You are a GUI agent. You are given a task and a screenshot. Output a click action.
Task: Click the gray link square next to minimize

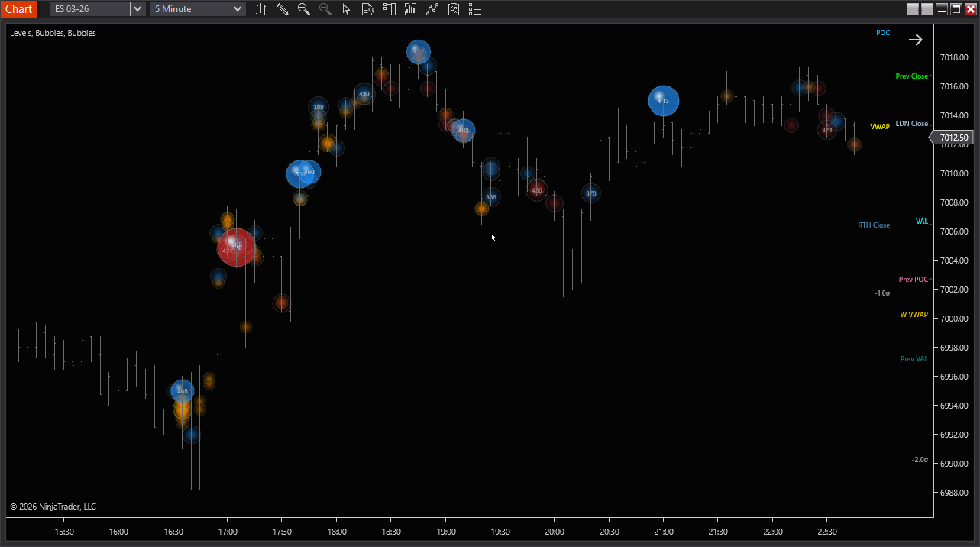(927, 9)
